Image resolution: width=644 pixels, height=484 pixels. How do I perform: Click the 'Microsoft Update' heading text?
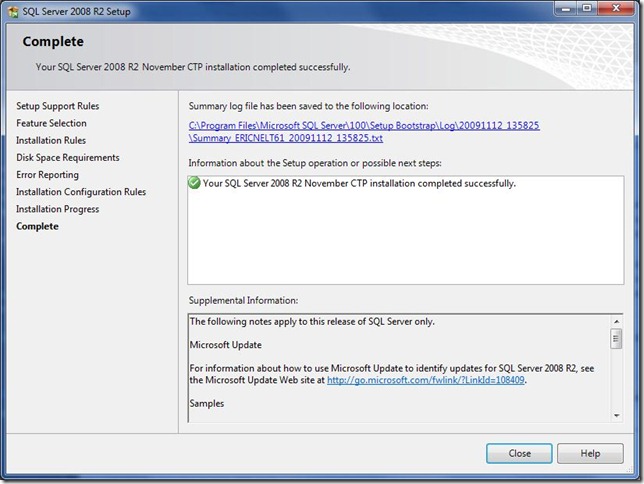click(x=225, y=345)
